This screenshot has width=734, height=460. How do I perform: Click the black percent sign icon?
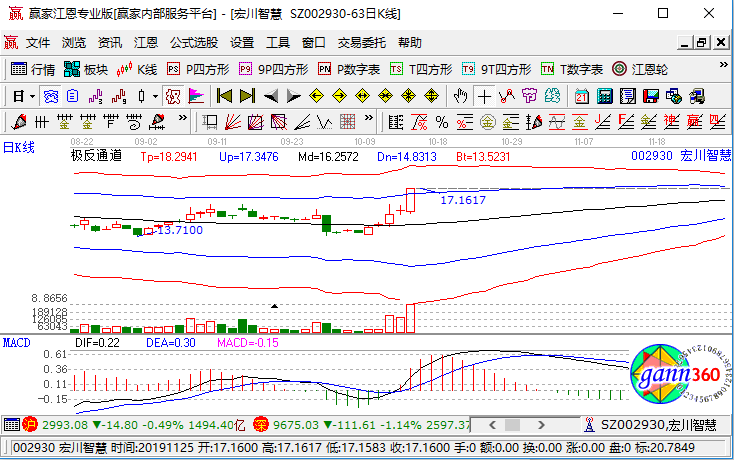[x=441, y=122]
